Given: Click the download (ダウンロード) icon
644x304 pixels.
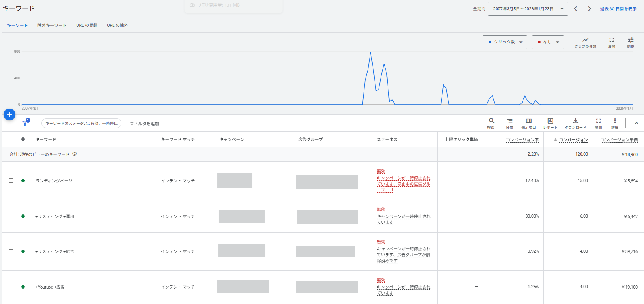Looking at the screenshot, I should (575, 121).
